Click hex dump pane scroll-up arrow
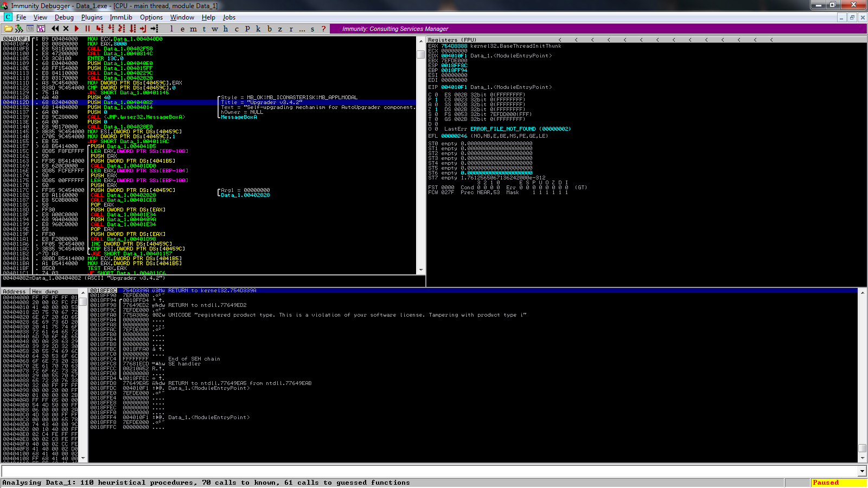 point(83,292)
